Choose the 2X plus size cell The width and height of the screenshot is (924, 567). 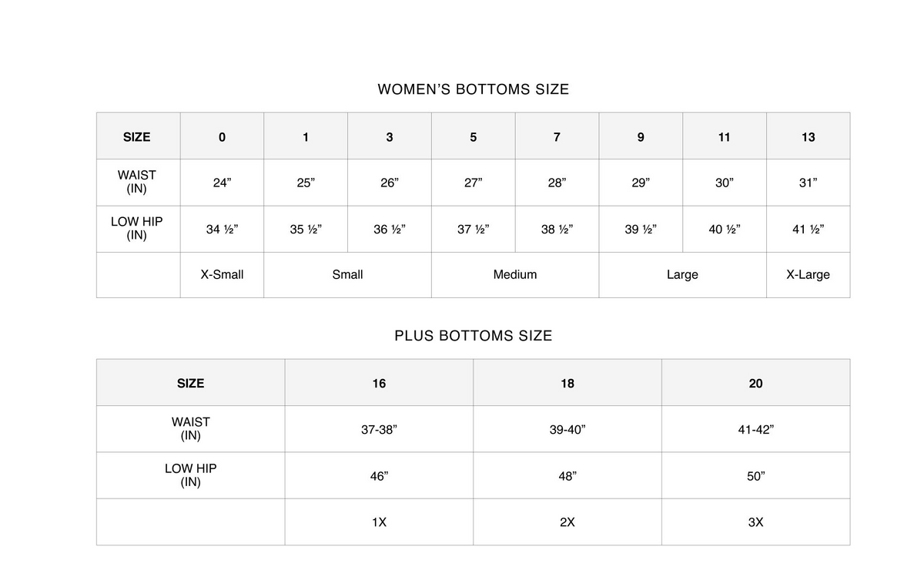pyautogui.click(x=567, y=522)
